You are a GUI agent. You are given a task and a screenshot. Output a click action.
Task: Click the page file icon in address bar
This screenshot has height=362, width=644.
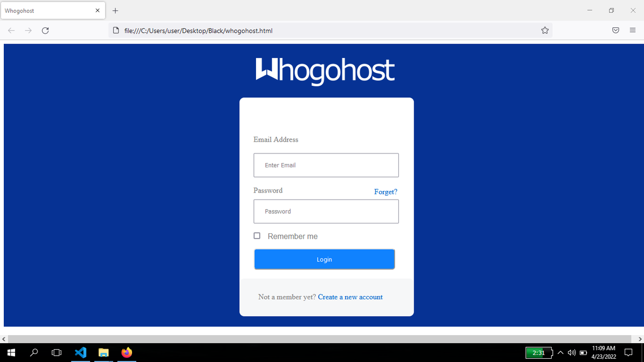coord(115,31)
